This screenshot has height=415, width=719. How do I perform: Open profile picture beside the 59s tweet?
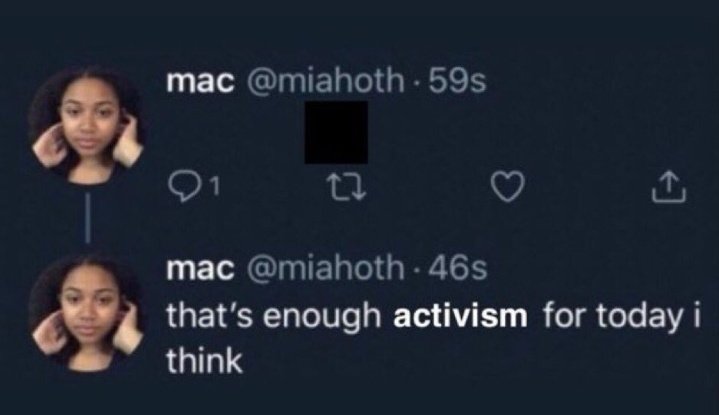(x=86, y=125)
